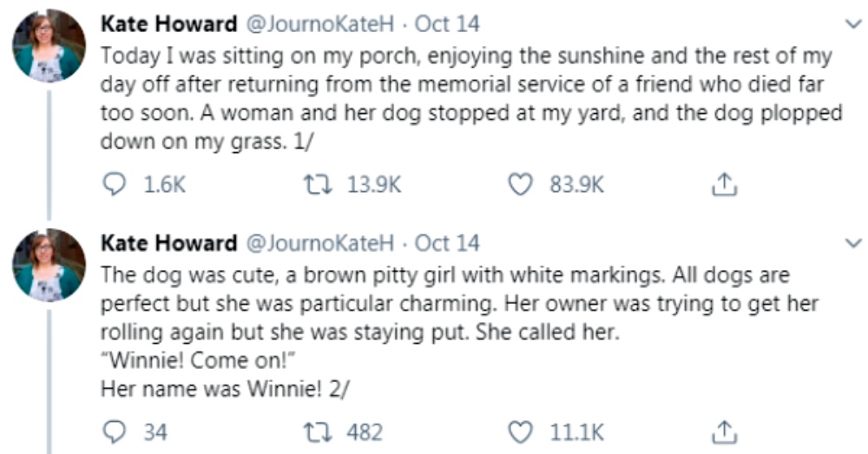Open Kate Howard's name on the second tweet
Screen dimensions: 868x454
(169, 242)
